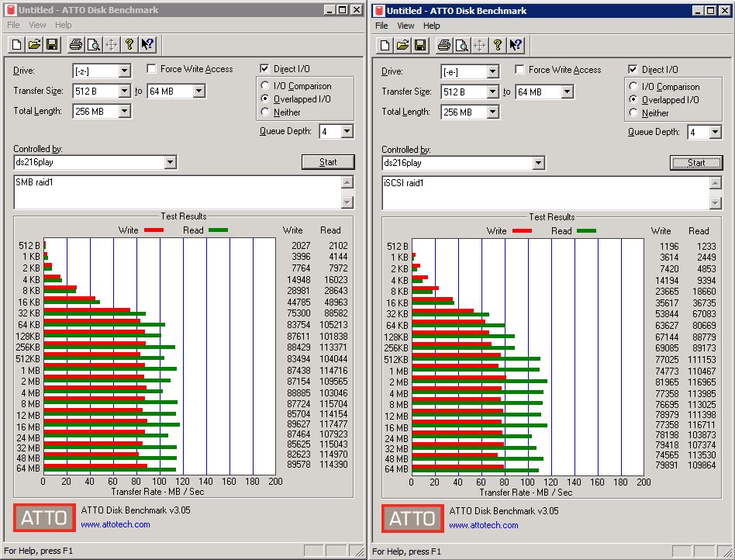Click the Open folder icon in the right window
The width and height of the screenshot is (735, 560).
[403, 46]
